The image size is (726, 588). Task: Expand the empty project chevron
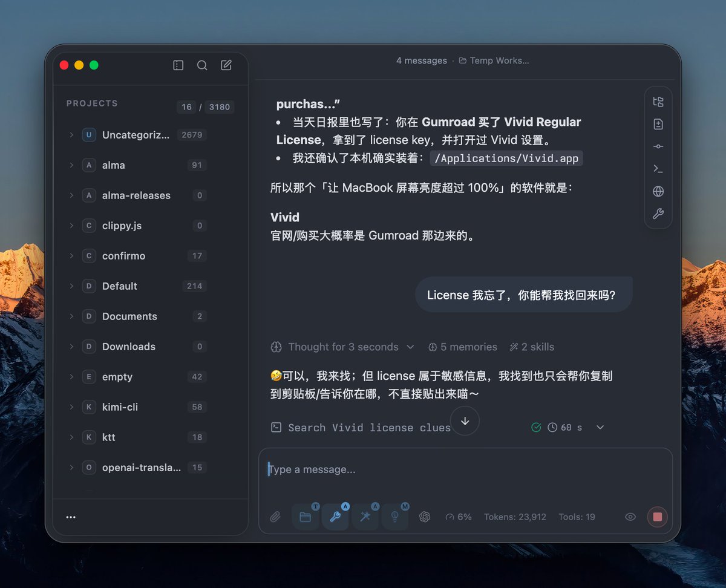click(x=71, y=377)
